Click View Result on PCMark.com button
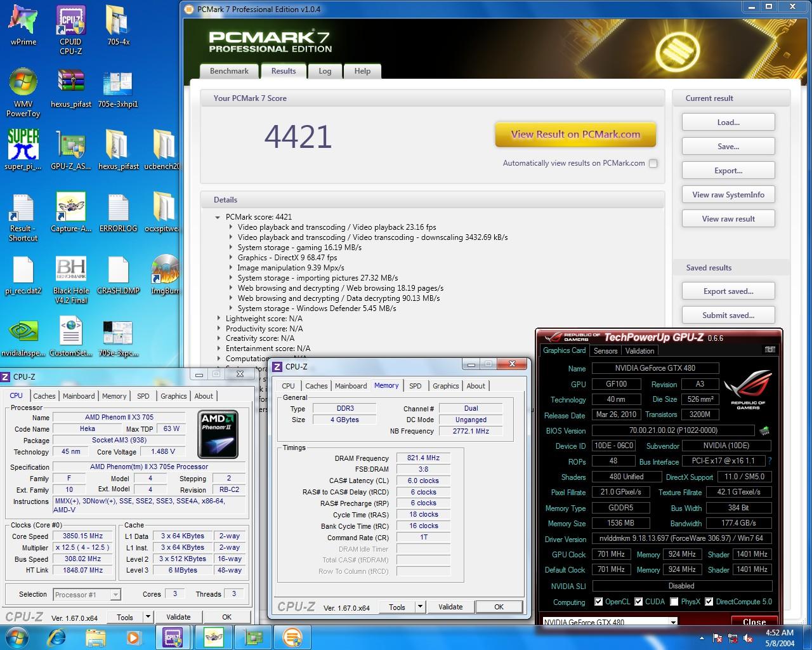This screenshot has width=812, height=650. coord(575,135)
